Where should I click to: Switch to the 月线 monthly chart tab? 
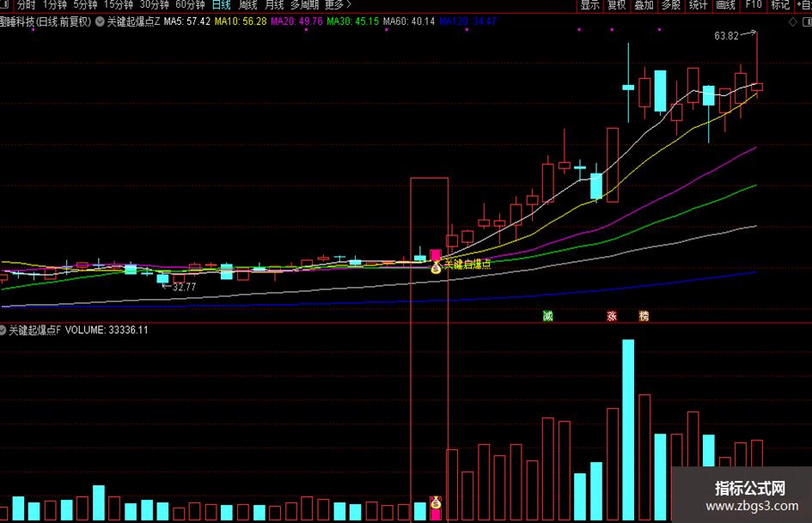click(x=274, y=5)
